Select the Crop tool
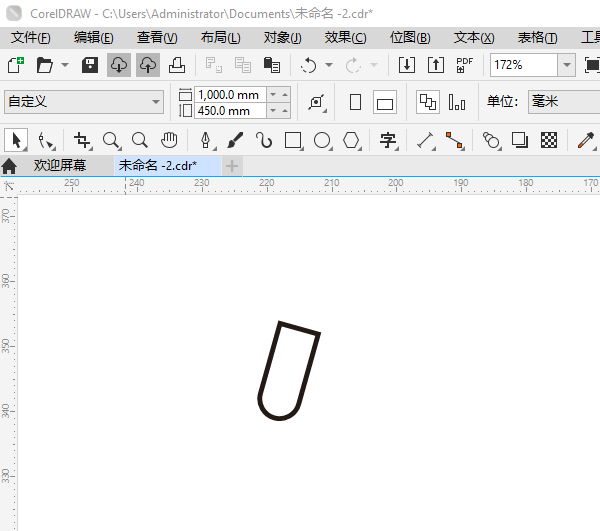 tap(82, 140)
